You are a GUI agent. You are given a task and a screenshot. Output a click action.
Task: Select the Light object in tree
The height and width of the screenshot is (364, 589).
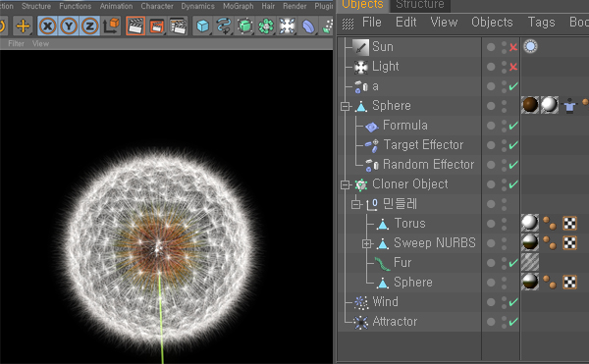tap(386, 67)
